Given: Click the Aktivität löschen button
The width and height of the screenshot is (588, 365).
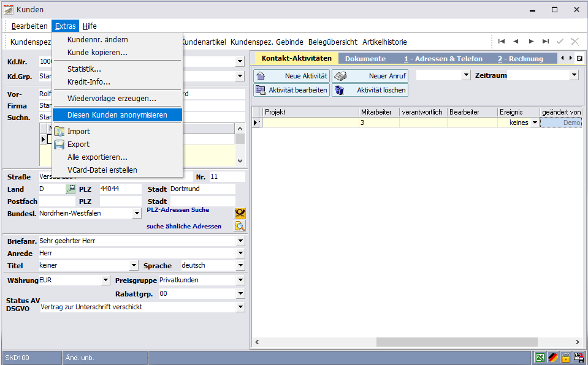Looking at the screenshot, I should coord(370,90).
